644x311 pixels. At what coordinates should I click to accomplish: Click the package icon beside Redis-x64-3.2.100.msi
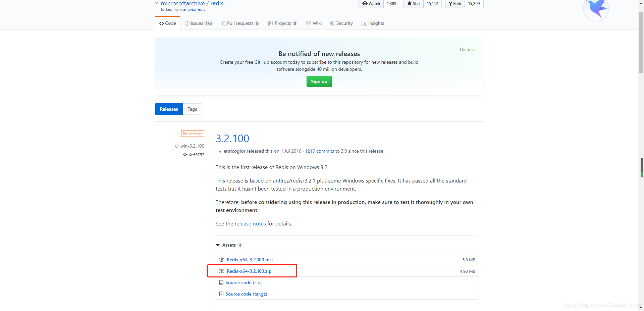221,260
